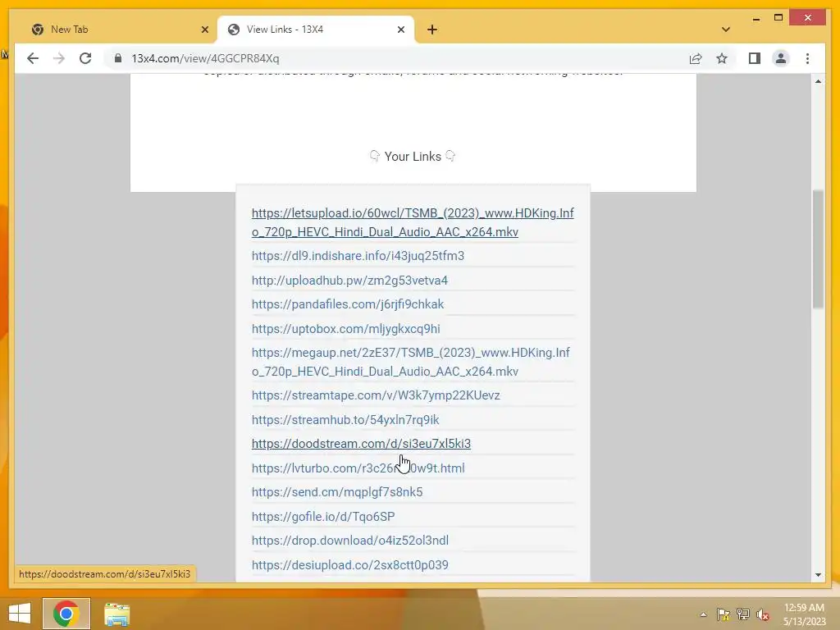Close the View Links - 13X4 tab
The width and height of the screenshot is (840, 630).
pos(400,30)
